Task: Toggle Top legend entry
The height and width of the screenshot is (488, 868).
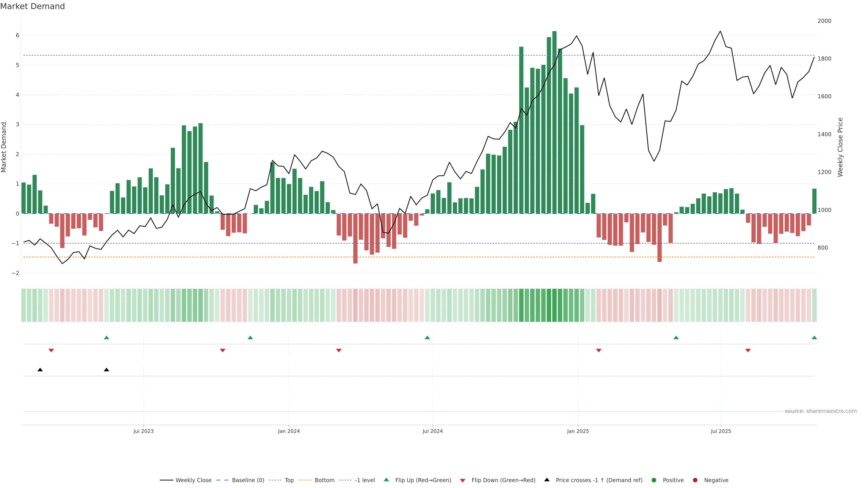Action: click(x=289, y=480)
